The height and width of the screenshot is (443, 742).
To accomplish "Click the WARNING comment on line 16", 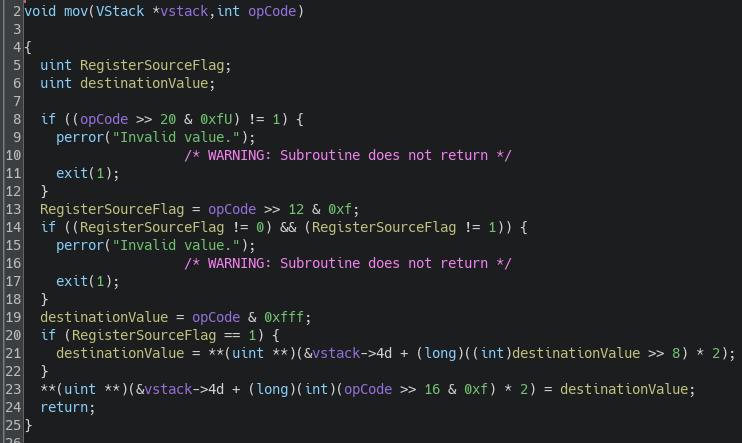I will [x=348, y=263].
